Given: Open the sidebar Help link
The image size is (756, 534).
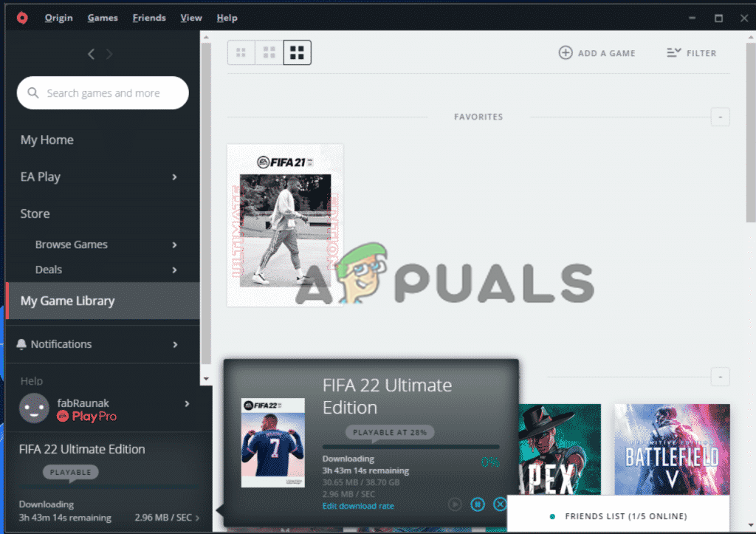Looking at the screenshot, I should coord(31,381).
